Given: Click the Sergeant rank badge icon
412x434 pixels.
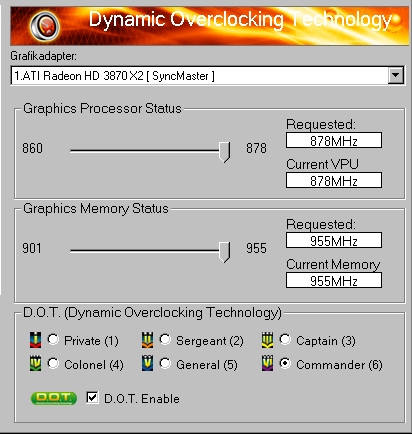Looking at the screenshot, I should click(147, 340).
